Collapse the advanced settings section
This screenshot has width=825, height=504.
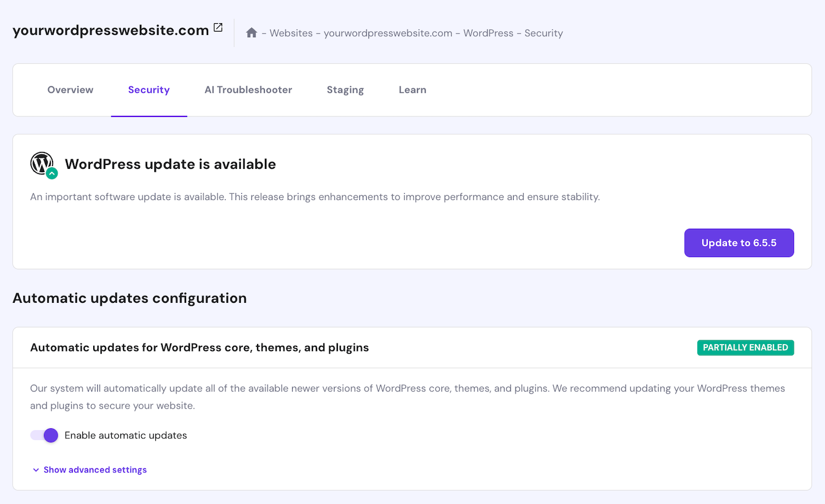(x=95, y=470)
